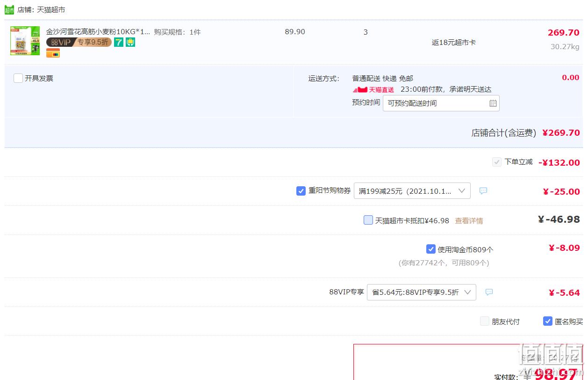Click the 店铺合计(含运费) total label

(504, 133)
